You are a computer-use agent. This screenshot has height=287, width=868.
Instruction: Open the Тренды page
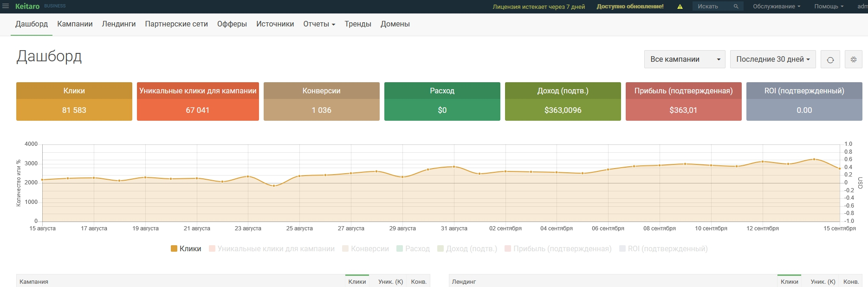pos(358,24)
